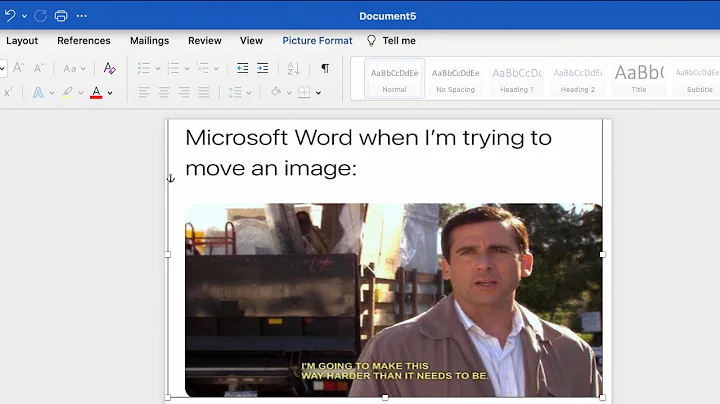Screen dimensions: 720x404
Task: Apply the Subtitle style
Action: click(697, 79)
